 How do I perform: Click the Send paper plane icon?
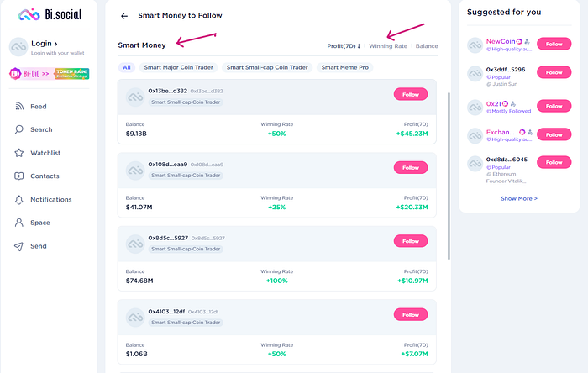coord(19,246)
